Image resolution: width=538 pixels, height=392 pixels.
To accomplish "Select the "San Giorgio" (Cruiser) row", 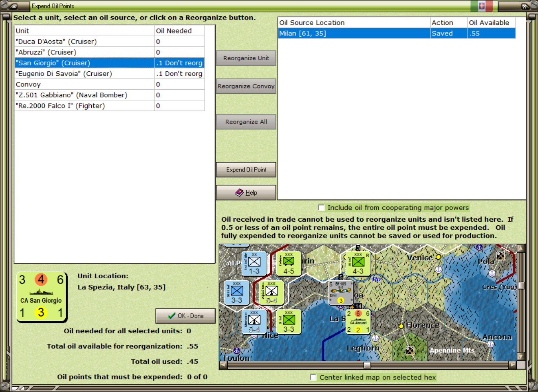I will point(110,63).
